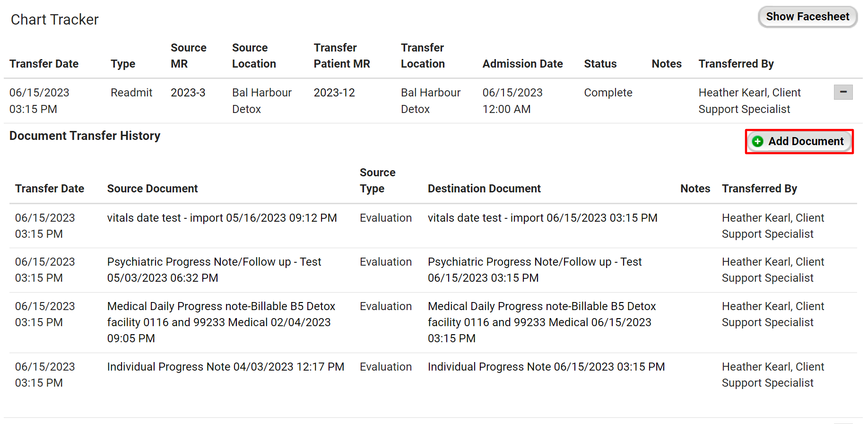Select the Source Type column header
Screen dimensions: 868x424
(x=377, y=181)
